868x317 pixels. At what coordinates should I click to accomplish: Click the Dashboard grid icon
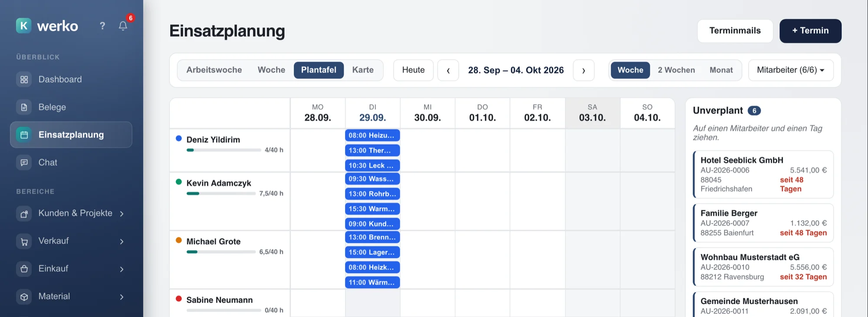tap(24, 79)
